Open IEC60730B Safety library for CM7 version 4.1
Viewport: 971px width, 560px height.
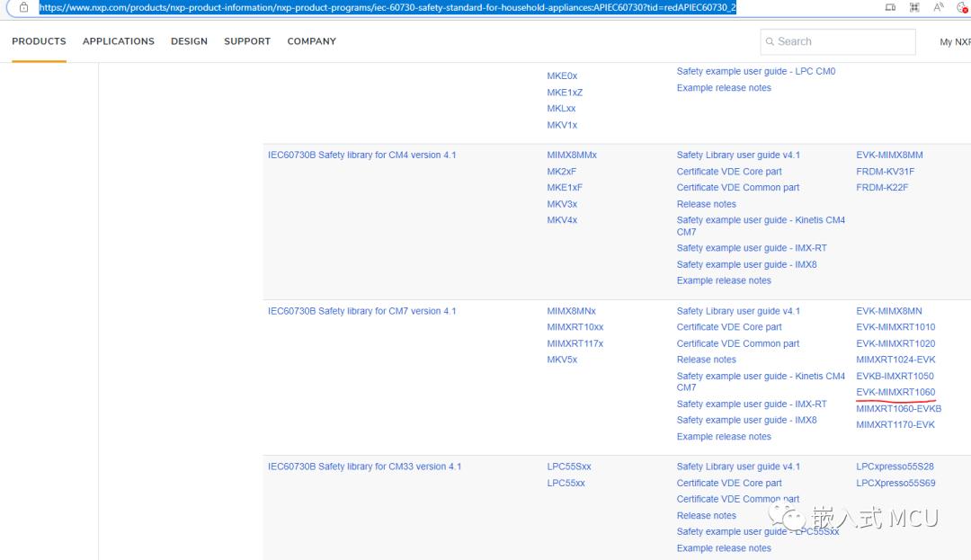coord(361,311)
